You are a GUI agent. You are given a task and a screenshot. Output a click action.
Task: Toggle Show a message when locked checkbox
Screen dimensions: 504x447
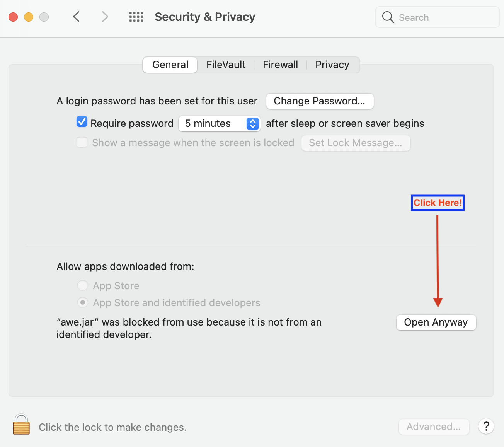click(x=82, y=142)
